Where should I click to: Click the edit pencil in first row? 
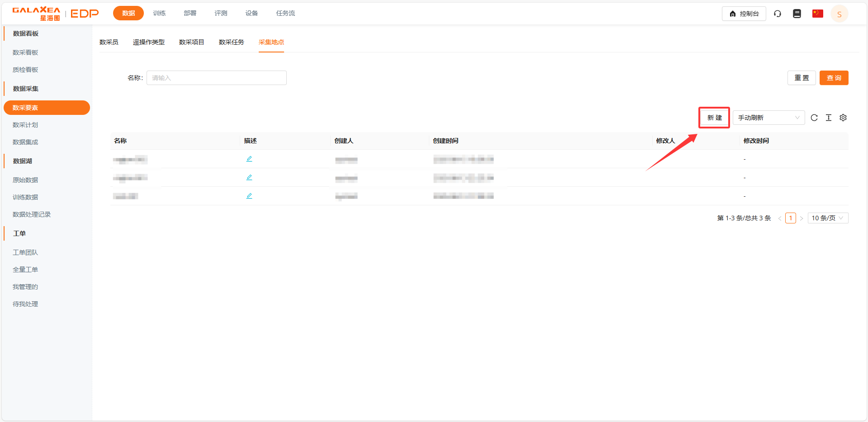click(x=249, y=159)
